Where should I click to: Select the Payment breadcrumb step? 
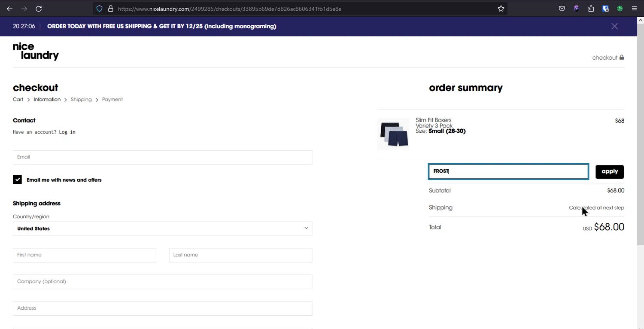tap(112, 100)
